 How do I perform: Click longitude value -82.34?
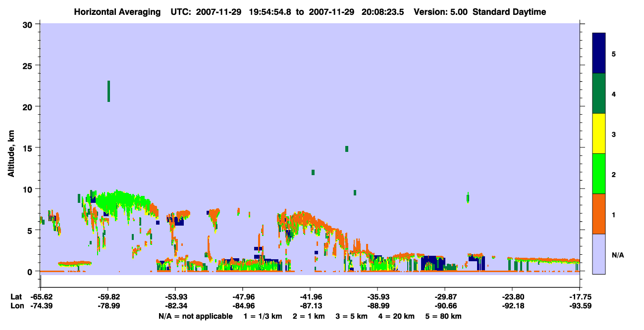click(x=175, y=306)
